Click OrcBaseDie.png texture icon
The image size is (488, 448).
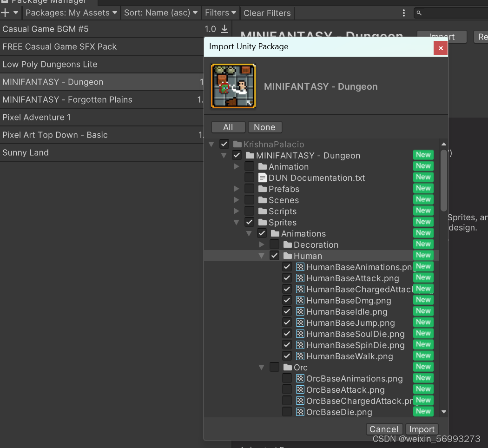300,412
